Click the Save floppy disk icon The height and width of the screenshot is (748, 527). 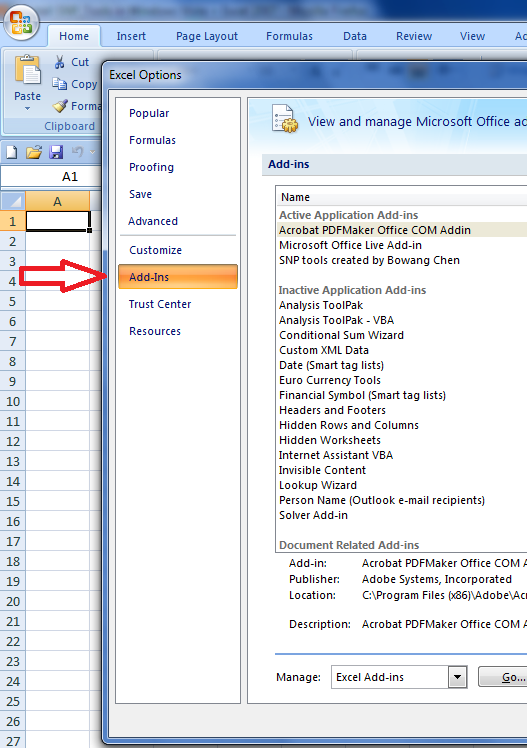click(56, 152)
